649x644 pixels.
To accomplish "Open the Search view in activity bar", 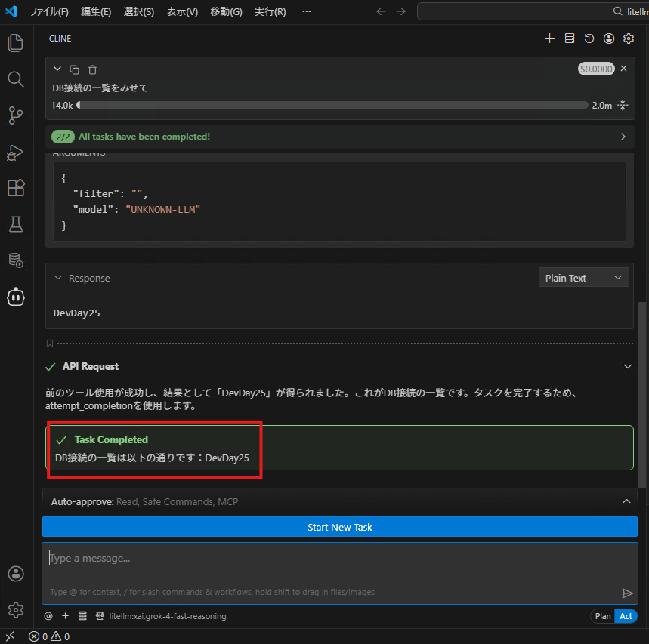I will click(x=15, y=79).
